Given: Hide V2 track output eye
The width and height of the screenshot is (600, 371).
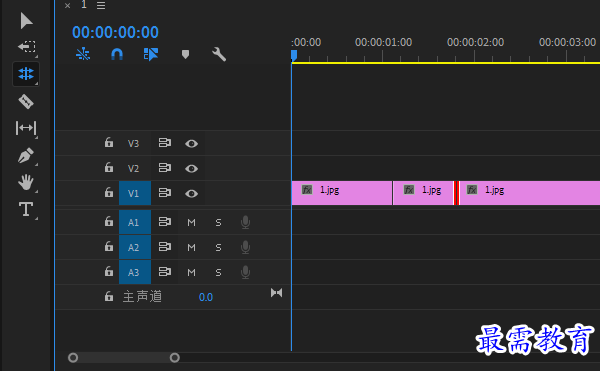Looking at the screenshot, I should (x=192, y=168).
